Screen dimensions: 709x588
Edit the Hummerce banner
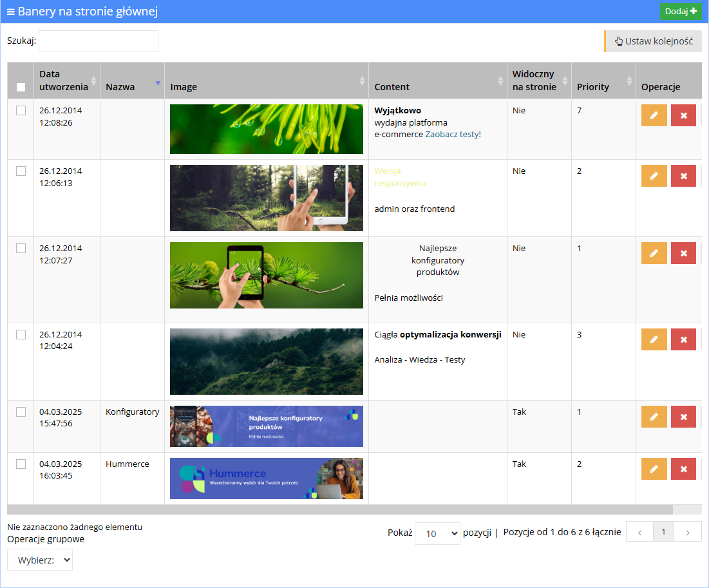(654, 469)
